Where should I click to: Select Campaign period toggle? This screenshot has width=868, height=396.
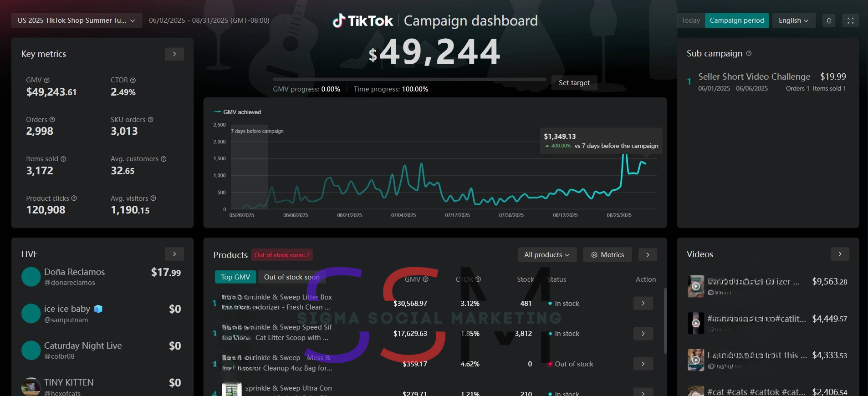coord(736,20)
